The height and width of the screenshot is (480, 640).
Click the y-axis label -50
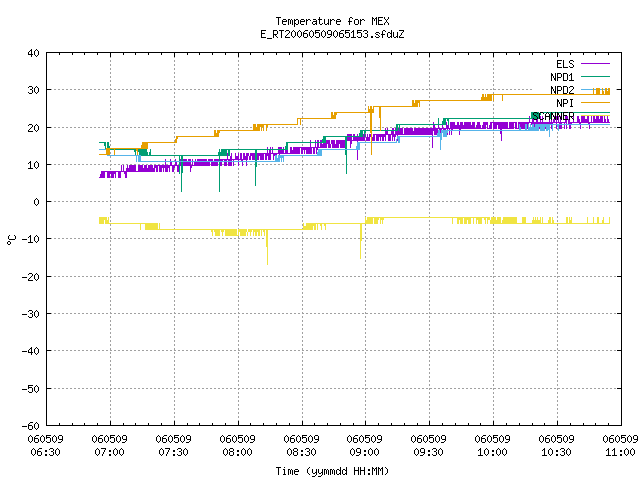[x=31, y=389]
